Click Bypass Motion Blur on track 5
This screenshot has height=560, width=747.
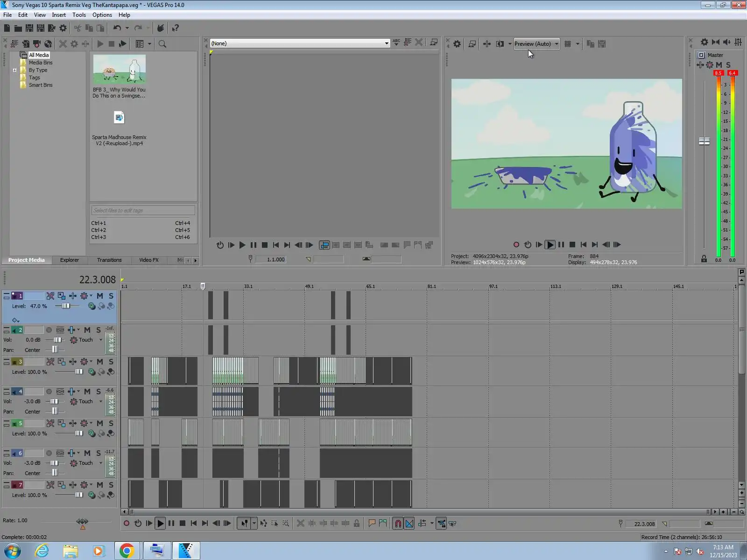(x=50, y=423)
